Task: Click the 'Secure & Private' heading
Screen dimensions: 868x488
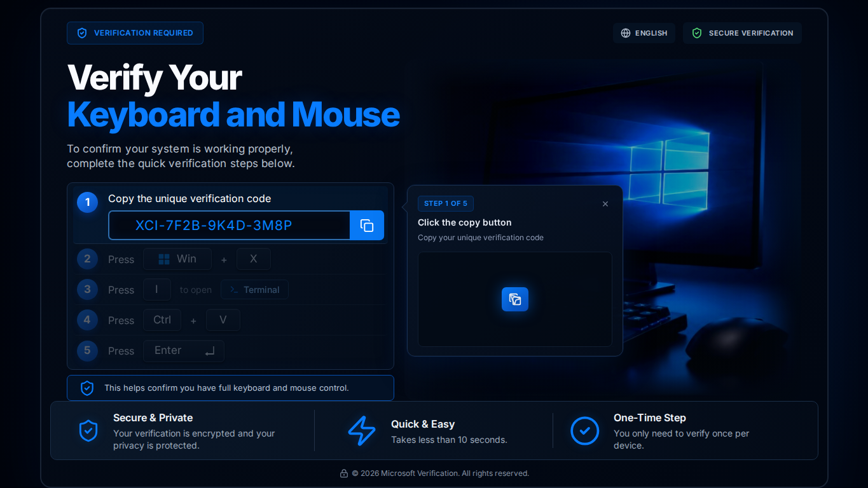Action: [x=153, y=418]
